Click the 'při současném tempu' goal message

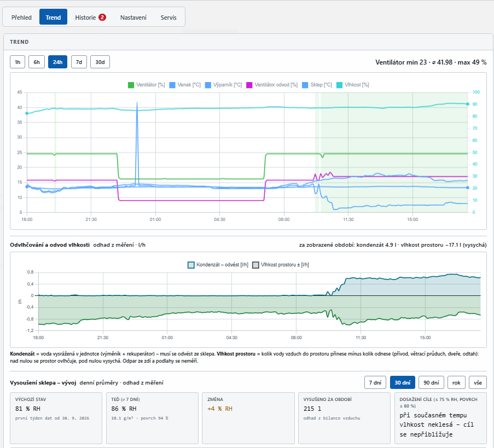click(x=437, y=424)
